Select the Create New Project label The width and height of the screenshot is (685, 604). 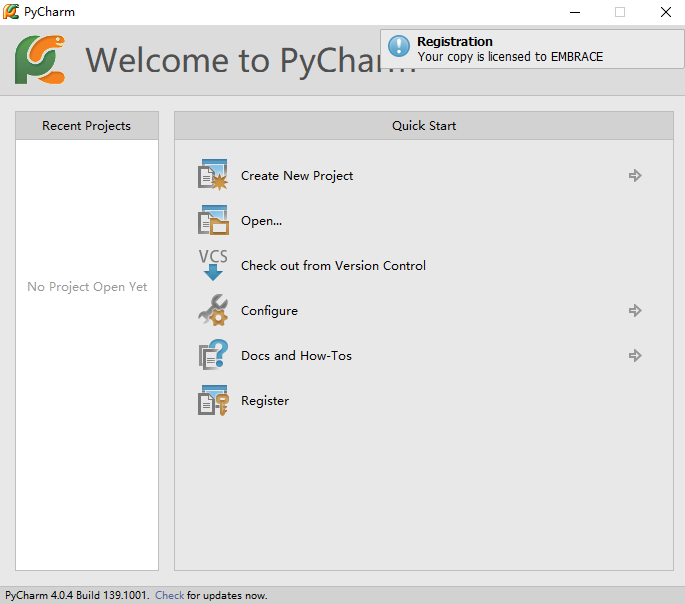(x=297, y=176)
